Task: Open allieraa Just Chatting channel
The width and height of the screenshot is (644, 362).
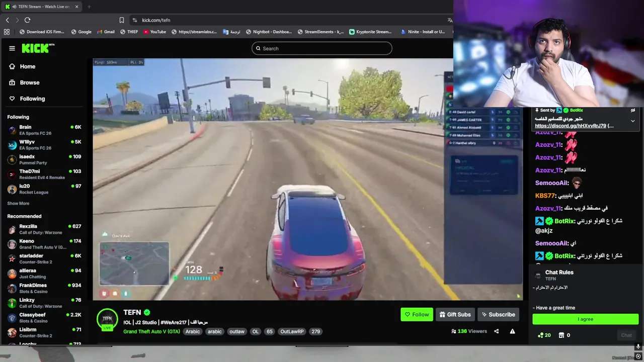Action: click(x=44, y=274)
